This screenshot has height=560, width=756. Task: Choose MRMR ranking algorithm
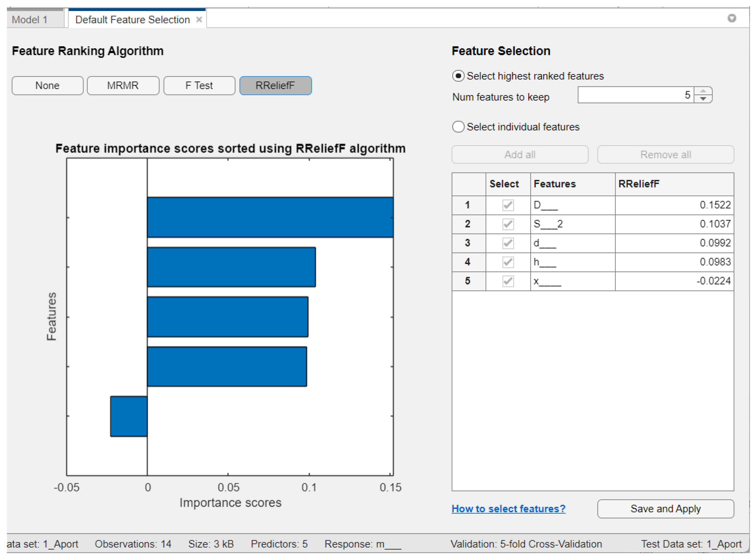pyautogui.click(x=123, y=85)
